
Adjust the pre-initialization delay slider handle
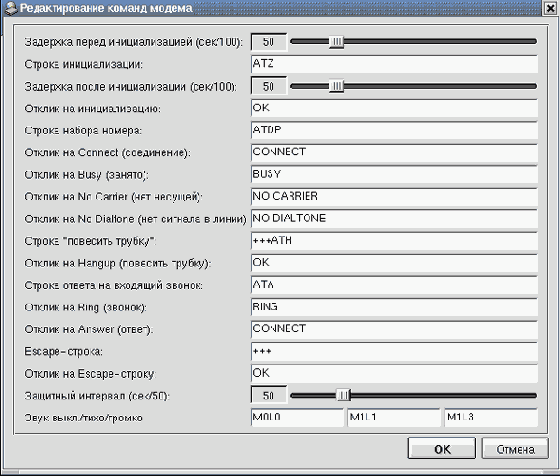(x=336, y=42)
